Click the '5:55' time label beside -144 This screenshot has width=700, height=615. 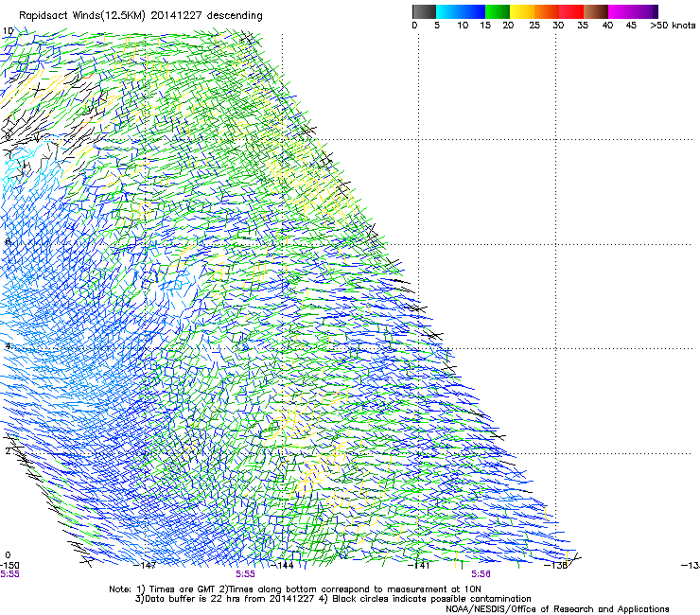(246, 574)
